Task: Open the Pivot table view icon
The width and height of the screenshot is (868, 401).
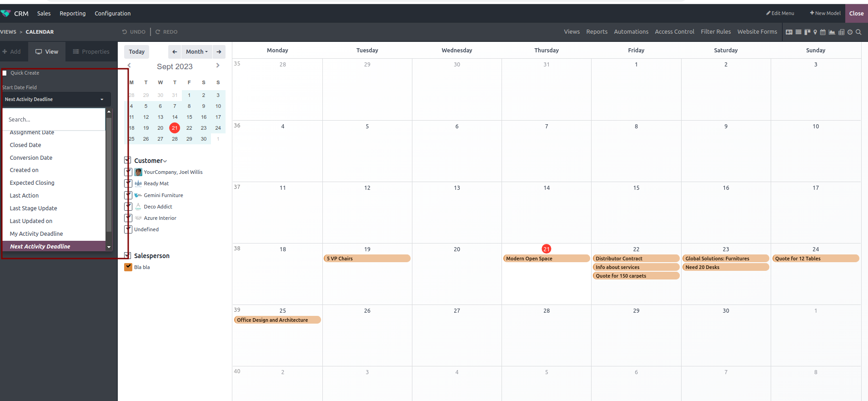Action: click(x=841, y=32)
